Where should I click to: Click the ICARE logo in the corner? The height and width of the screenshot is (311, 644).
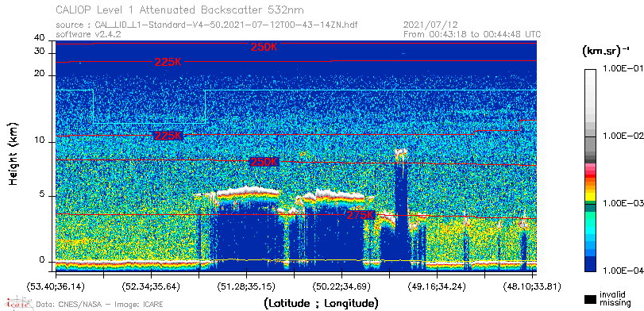[18, 303]
